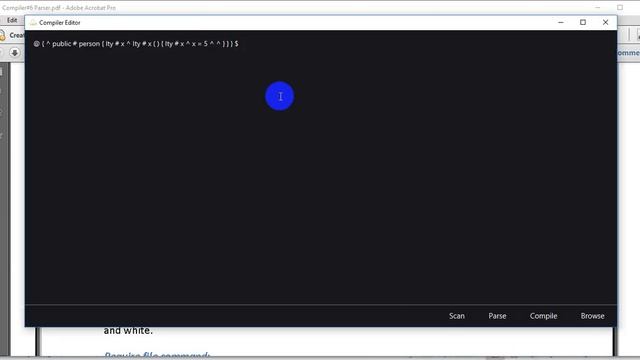Minimize the Adobe Acrobat window
This screenshot has width=640, height=360.
point(598,7)
